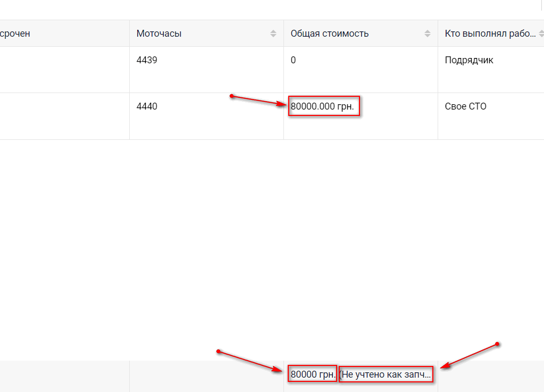This screenshot has height=392, width=544.
Task: Click the 80000.000 грн. cost value
Action: pos(325,106)
